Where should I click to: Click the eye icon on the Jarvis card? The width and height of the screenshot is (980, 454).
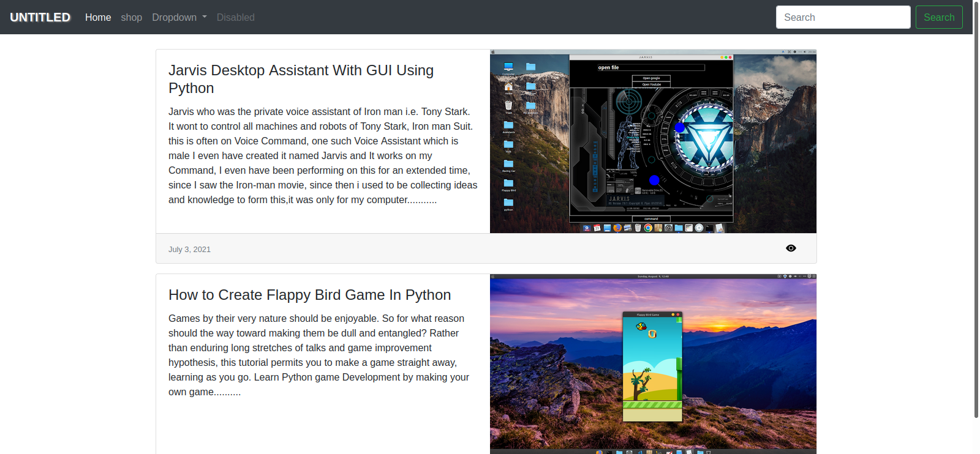coord(791,248)
